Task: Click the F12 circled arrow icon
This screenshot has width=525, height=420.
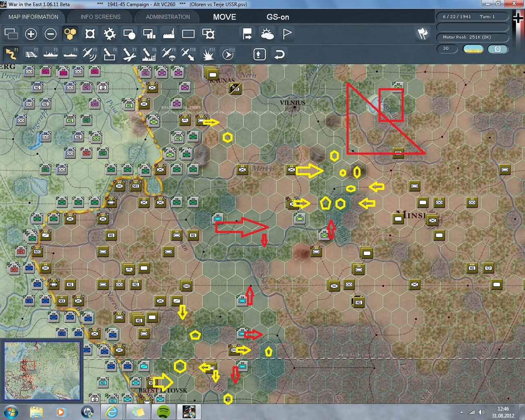Action: point(228,54)
